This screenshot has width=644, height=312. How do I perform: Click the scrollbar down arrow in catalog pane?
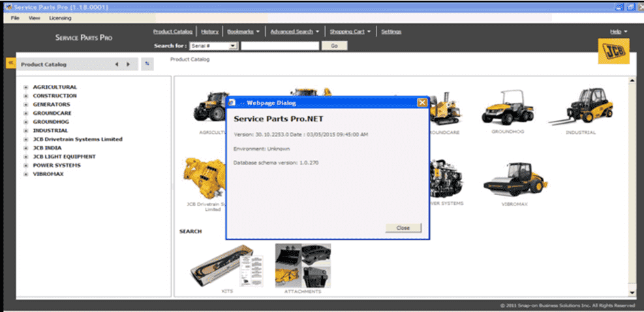[x=632, y=292]
